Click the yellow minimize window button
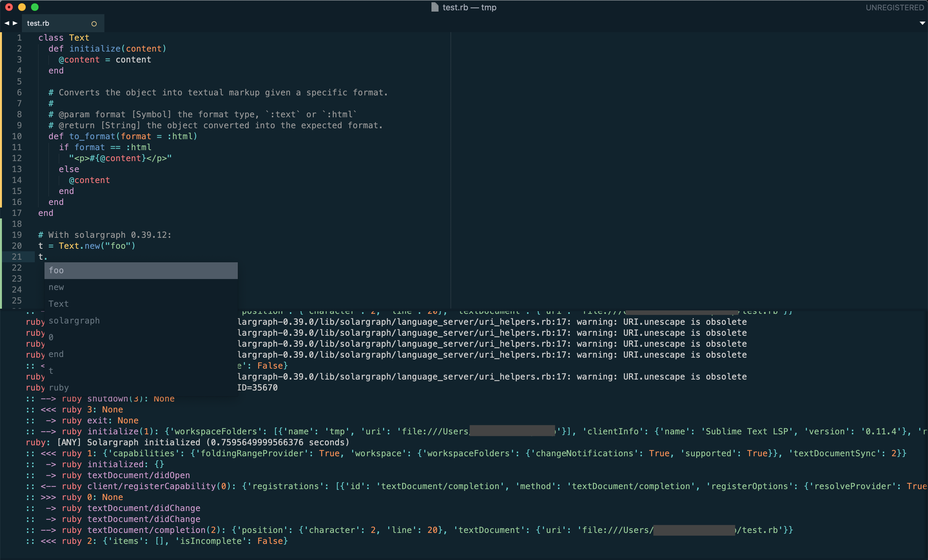 coord(22,7)
